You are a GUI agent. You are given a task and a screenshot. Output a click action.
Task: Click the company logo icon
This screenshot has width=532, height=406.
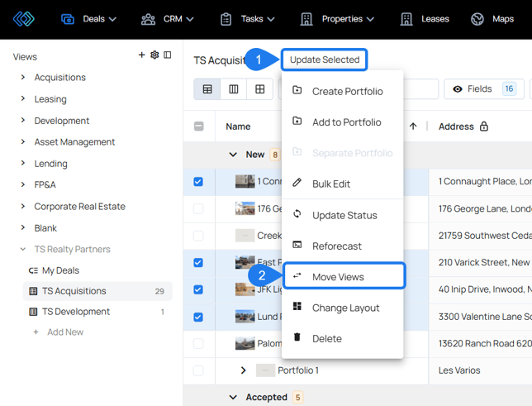click(23, 19)
